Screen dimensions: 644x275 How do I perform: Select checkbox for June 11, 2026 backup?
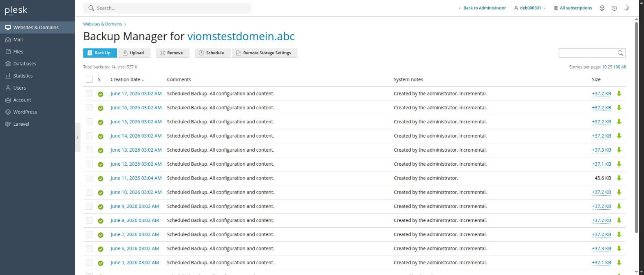pyautogui.click(x=89, y=178)
